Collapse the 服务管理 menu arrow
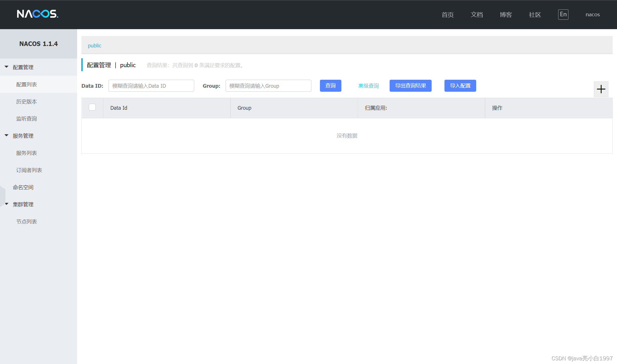 [7, 135]
